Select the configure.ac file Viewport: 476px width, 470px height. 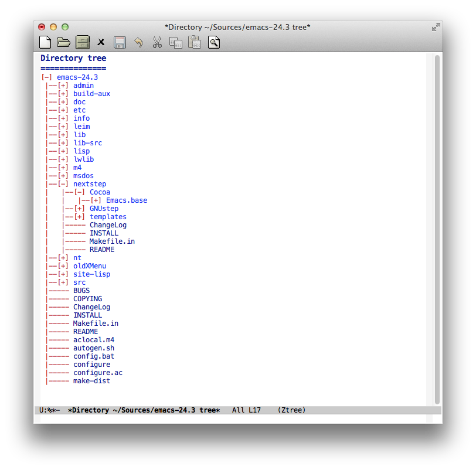(x=98, y=372)
